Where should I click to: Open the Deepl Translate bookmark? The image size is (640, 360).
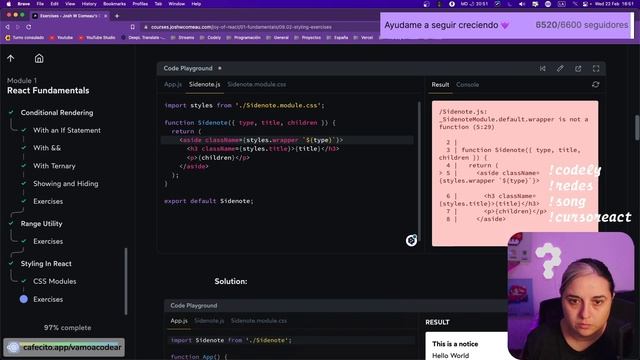coord(143,38)
